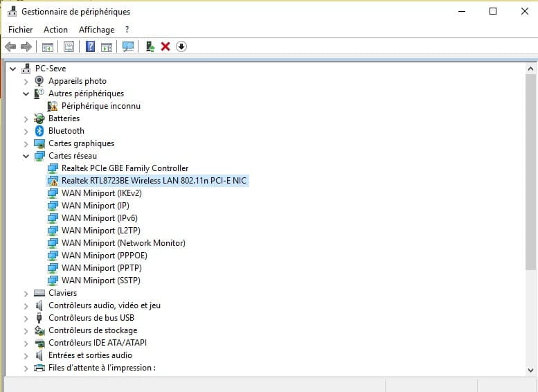The height and width of the screenshot is (392, 538).
Task: Open the Action menu
Action: point(55,30)
